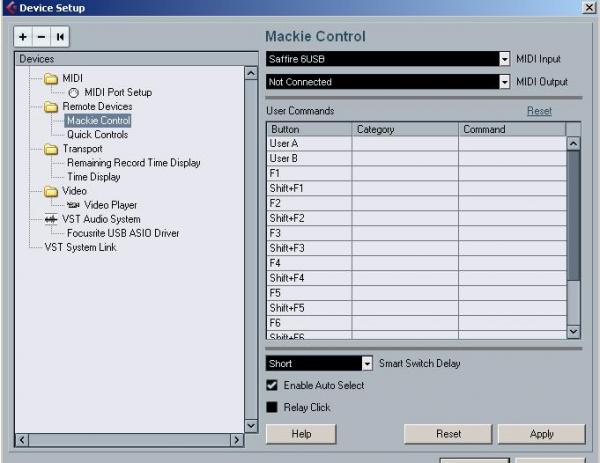Enable the Relay Click checkbox
The width and height of the screenshot is (600, 463).
(x=272, y=407)
